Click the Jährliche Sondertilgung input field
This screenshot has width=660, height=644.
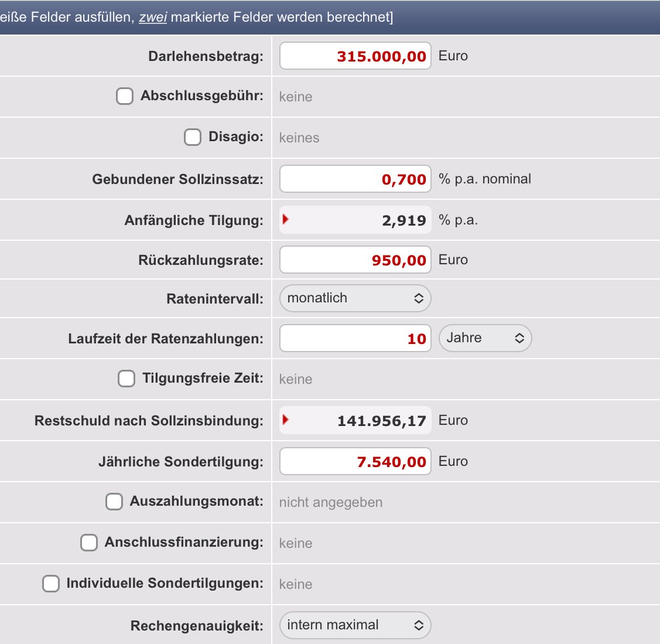tap(355, 461)
